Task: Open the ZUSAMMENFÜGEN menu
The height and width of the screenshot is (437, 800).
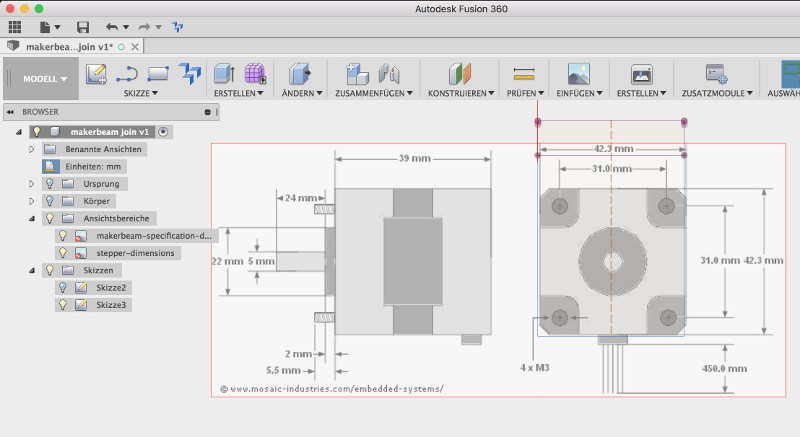Action: click(x=372, y=93)
